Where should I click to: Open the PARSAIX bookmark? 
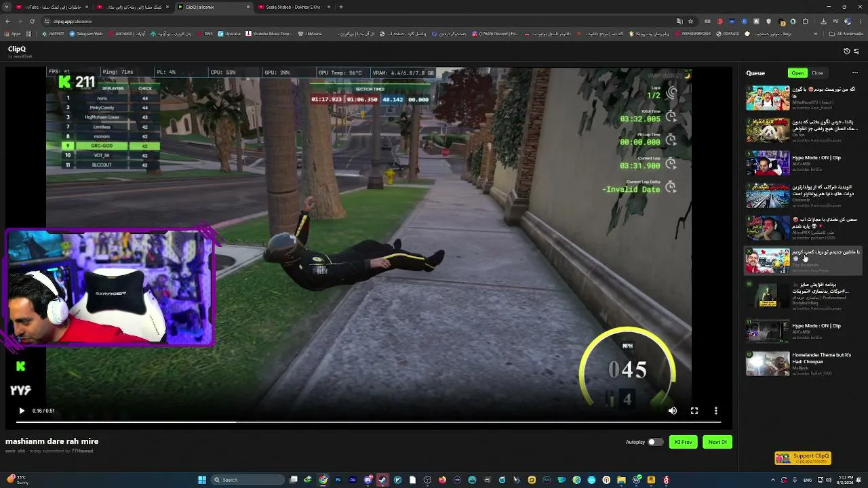pos(728,33)
